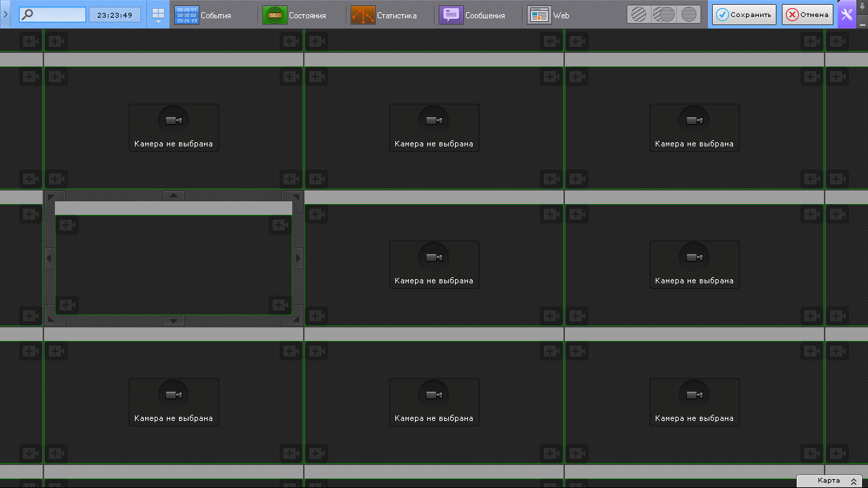
Task: Click selected cell's bottom-right corner handle
Action: pos(298,321)
